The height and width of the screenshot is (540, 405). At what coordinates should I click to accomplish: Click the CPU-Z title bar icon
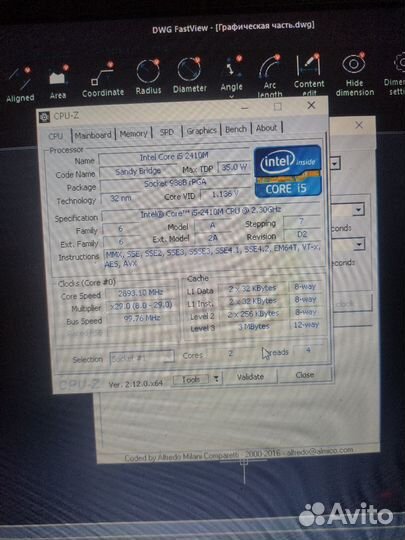point(44,117)
